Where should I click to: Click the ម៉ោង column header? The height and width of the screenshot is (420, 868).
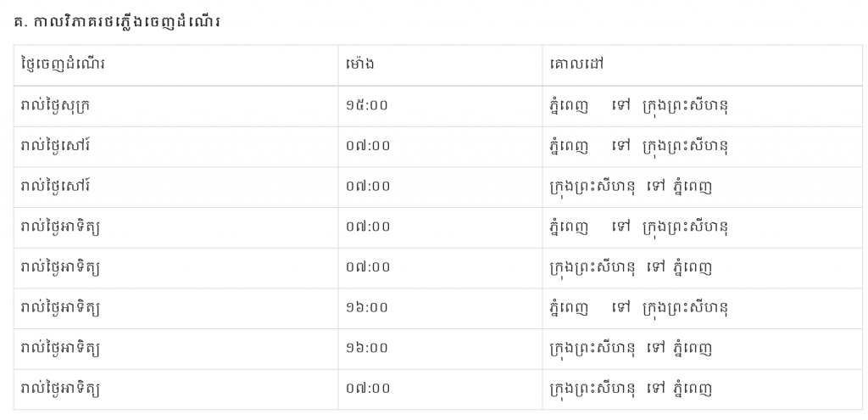360,65
